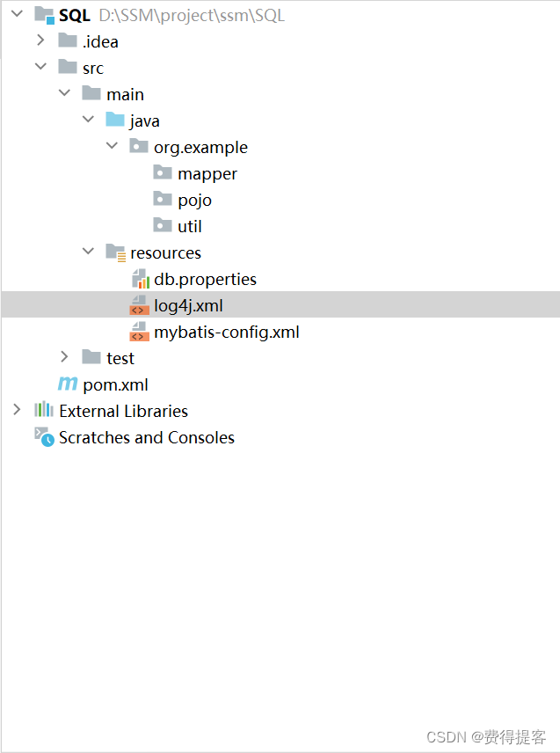Select the util package
Image resolution: width=560 pixels, height=753 pixels.
coord(190,226)
